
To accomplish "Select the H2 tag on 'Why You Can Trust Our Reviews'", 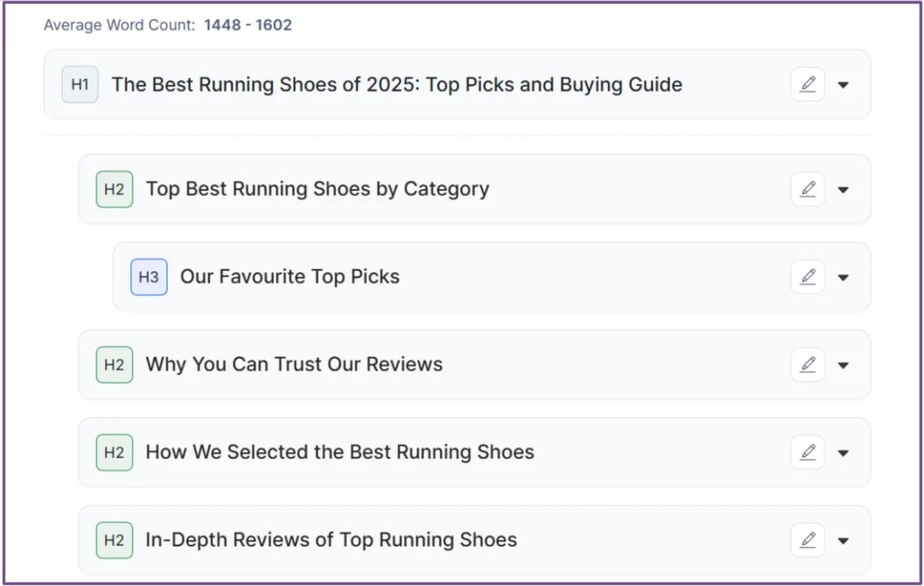I will pos(114,365).
